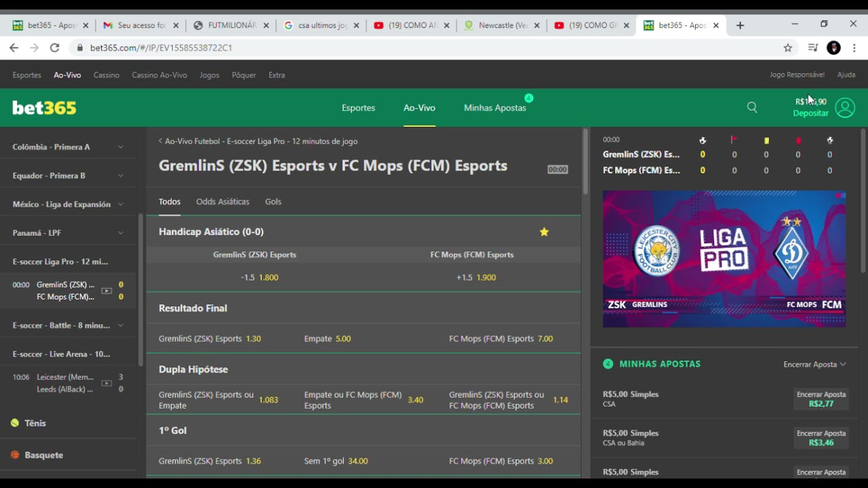Select the Todos market tab
Image resolution: width=868 pixels, height=488 pixels.
[x=170, y=202]
